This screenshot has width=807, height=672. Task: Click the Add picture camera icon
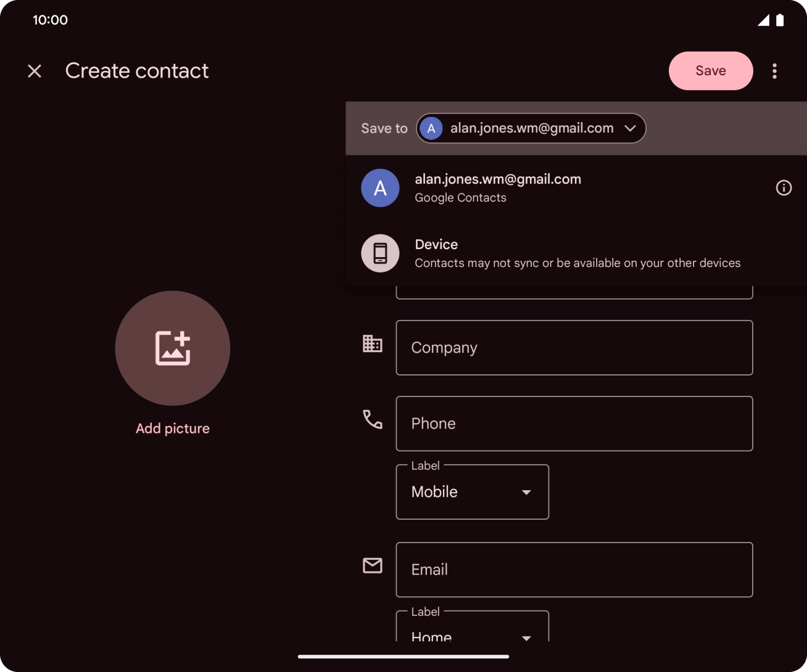(x=173, y=348)
